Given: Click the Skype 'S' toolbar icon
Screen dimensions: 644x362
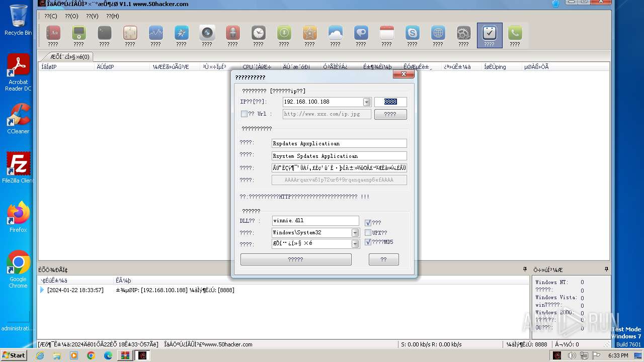Looking at the screenshot, I should (x=412, y=33).
